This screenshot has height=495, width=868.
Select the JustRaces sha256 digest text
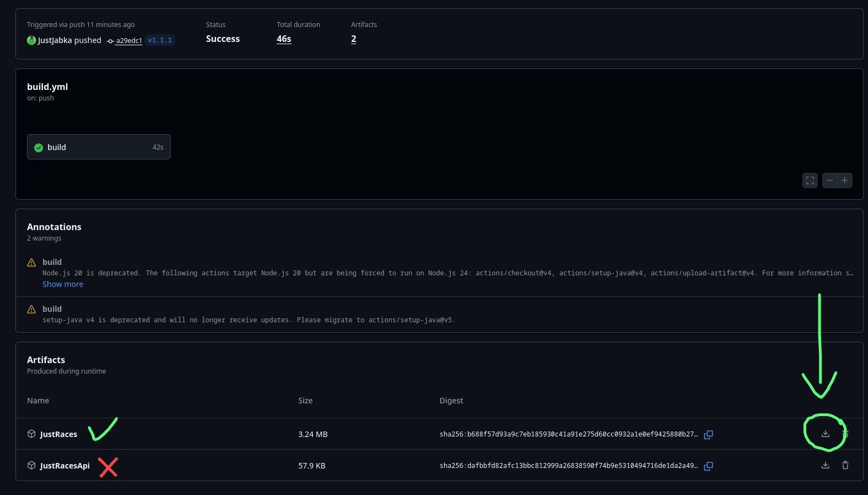[569, 434]
